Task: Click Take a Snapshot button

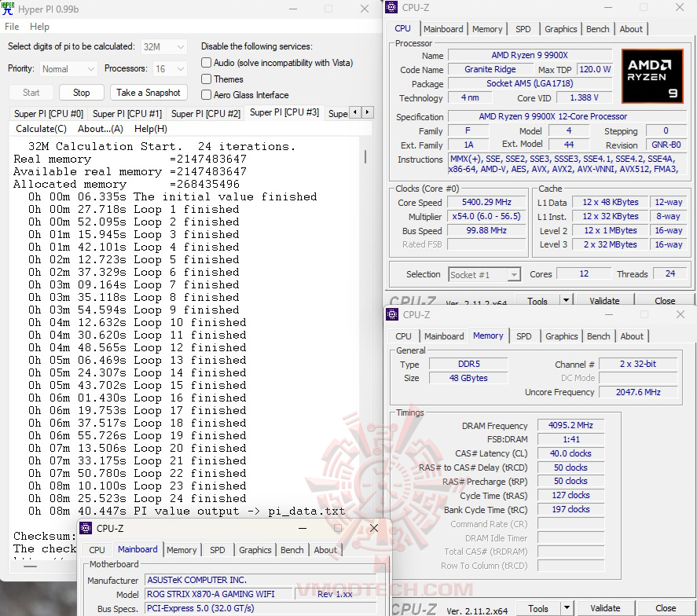Action: (x=149, y=93)
